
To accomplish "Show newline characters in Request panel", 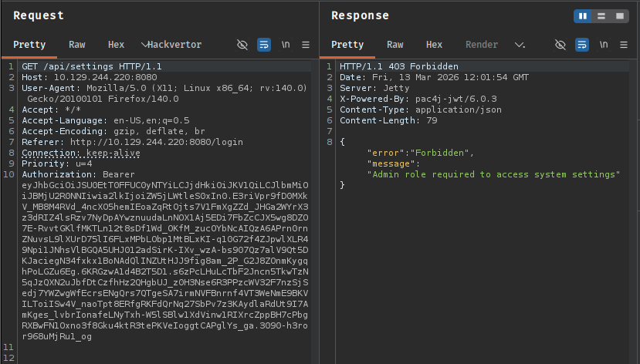I will click(x=286, y=45).
